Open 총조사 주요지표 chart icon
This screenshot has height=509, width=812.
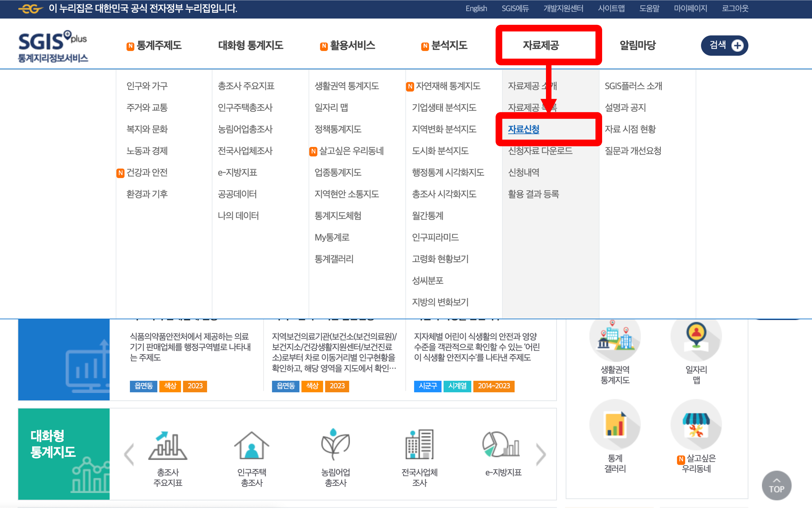[167, 445]
